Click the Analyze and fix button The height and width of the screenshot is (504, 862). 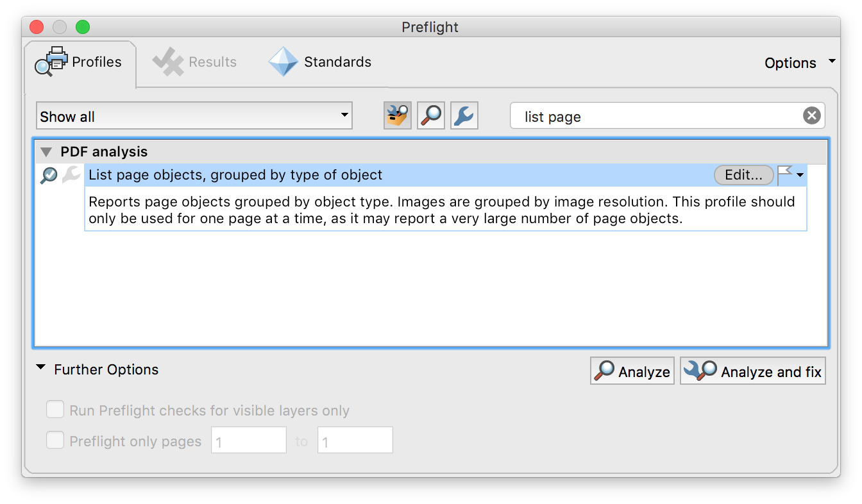click(x=753, y=371)
